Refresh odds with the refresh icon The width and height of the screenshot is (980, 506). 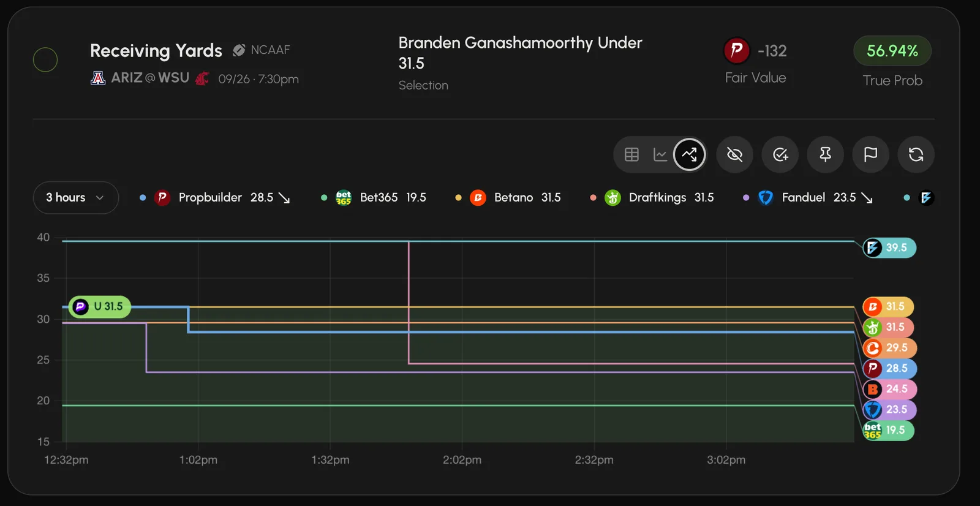(x=916, y=154)
